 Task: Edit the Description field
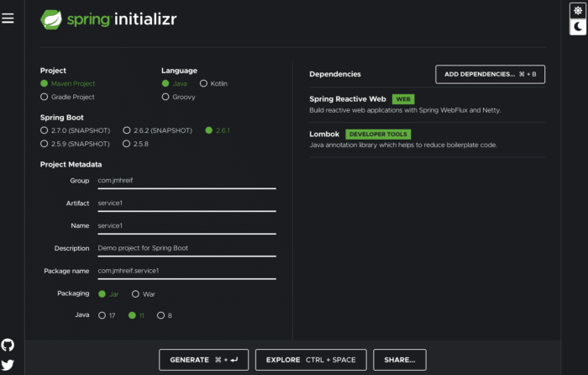coord(186,249)
